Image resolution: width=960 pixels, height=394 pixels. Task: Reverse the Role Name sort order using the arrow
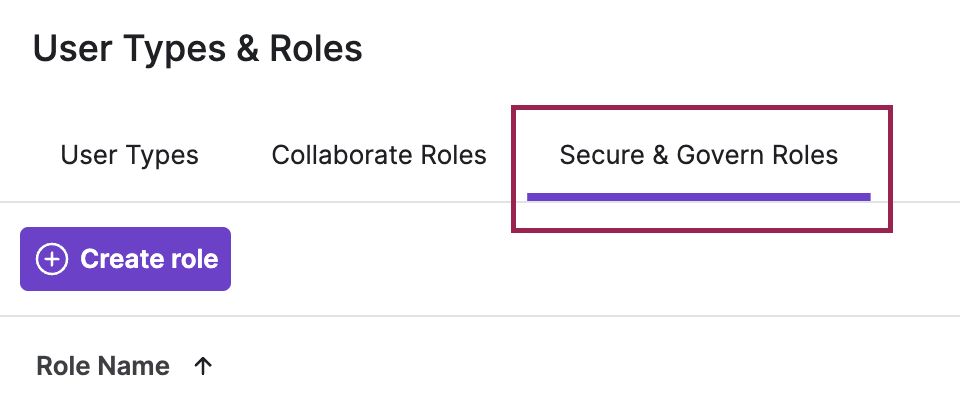(203, 366)
